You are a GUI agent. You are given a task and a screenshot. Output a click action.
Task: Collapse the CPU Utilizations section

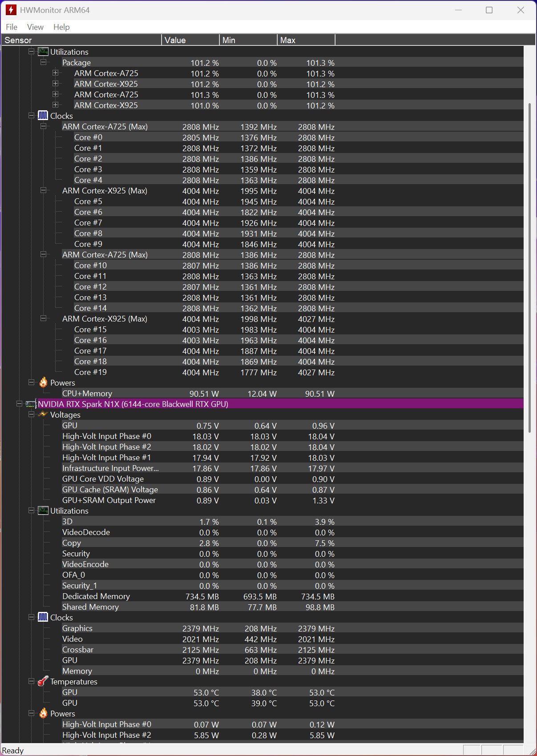(x=31, y=52)
